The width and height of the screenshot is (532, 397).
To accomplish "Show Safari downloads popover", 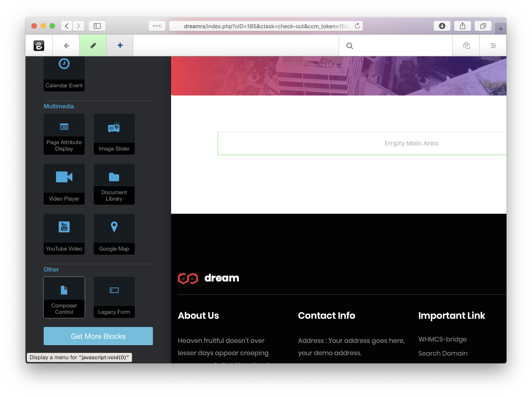I will 442,26.
